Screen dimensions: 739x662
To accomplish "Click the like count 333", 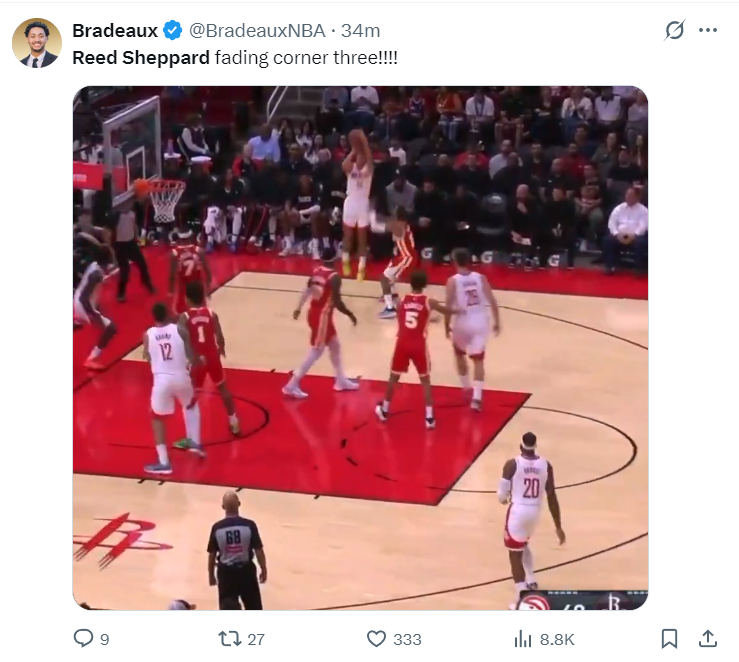I will (x=407, y=639).
